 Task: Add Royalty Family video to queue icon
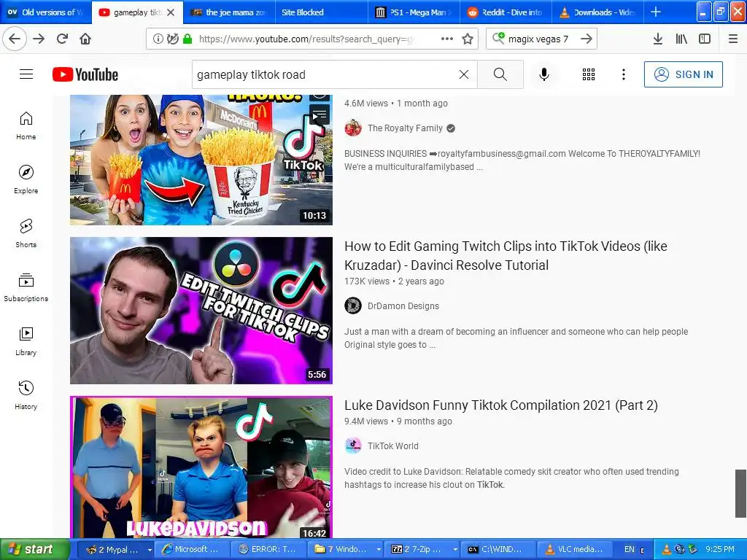pyautogui.click(x=320, y=114)
